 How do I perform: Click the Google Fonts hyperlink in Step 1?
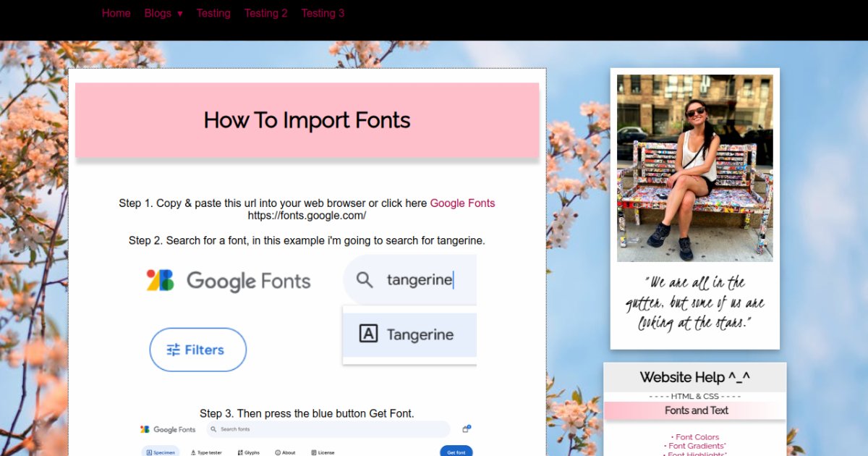click(462, 203)
